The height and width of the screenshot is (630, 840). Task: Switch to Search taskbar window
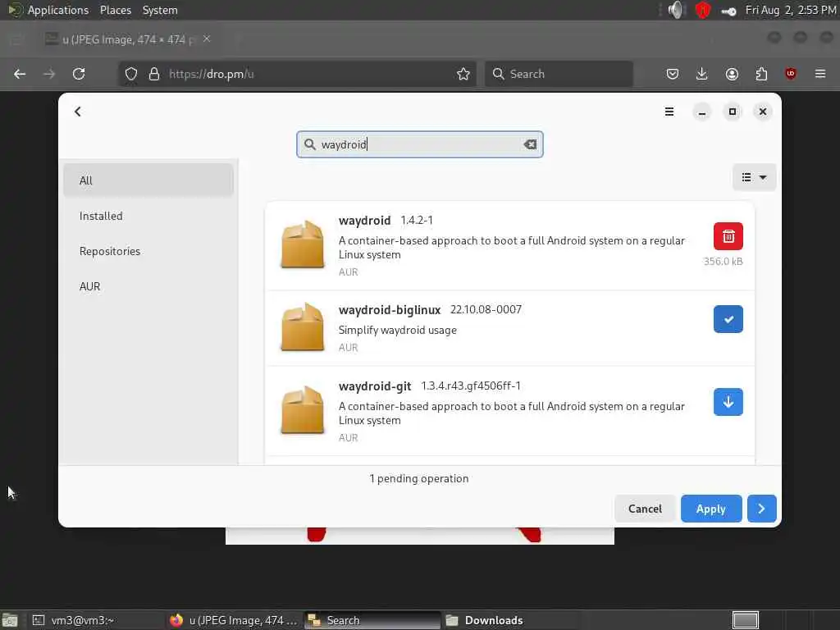pos(372,620)
